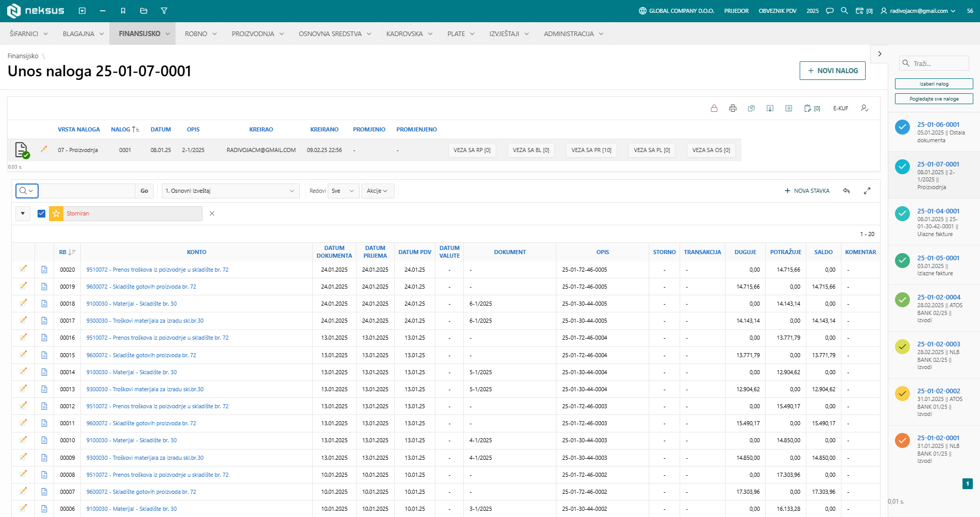Open the chat messages icon
Screen dimensions: 980x517
pos(830,11)
